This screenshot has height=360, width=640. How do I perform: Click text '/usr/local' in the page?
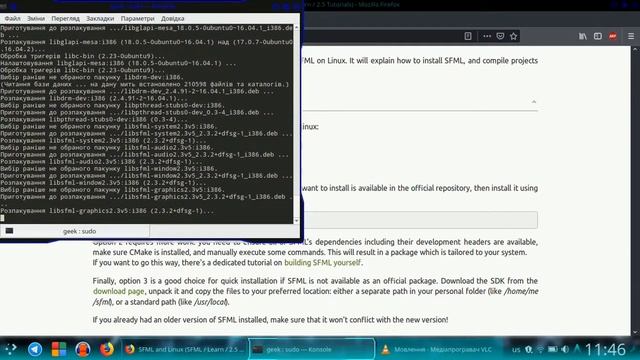pyautogui.click(x=211, y=302)
